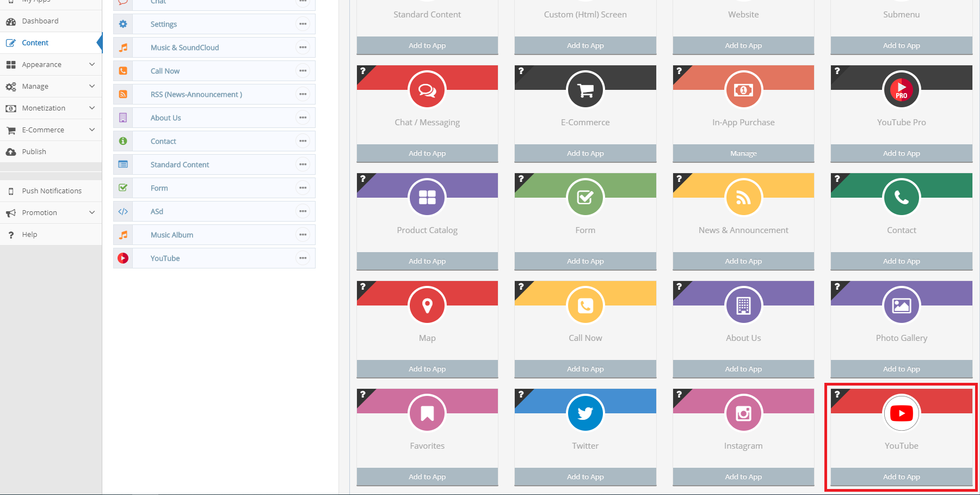Open options menu for Form row
The image size is (980, 495).
(x=303, y=188)
